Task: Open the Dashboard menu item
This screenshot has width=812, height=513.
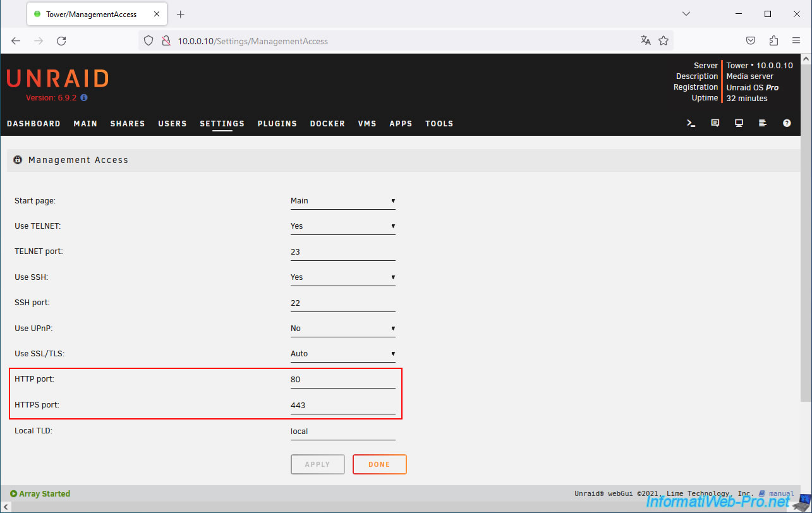Action: tap(33, 124)
